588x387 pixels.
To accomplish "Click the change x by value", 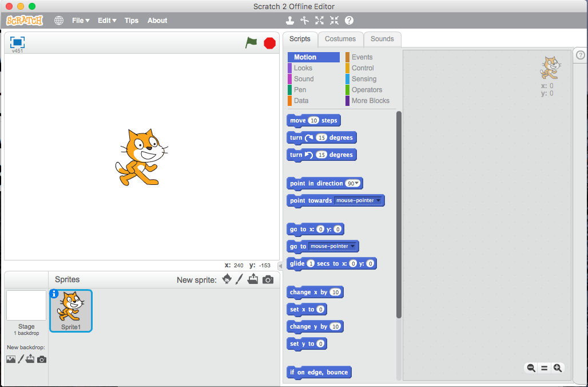I will click(x=335, y=292).
